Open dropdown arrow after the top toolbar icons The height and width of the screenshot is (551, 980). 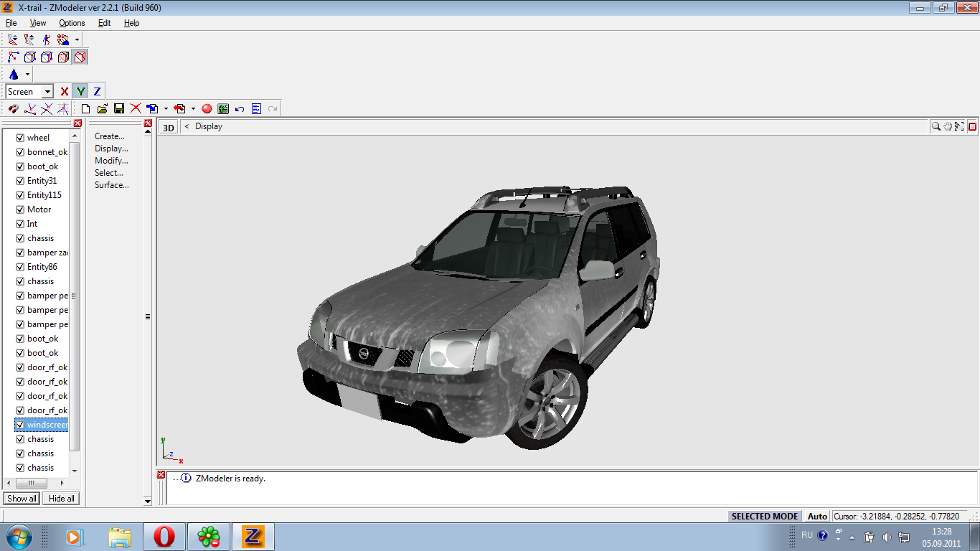[77, 39]
